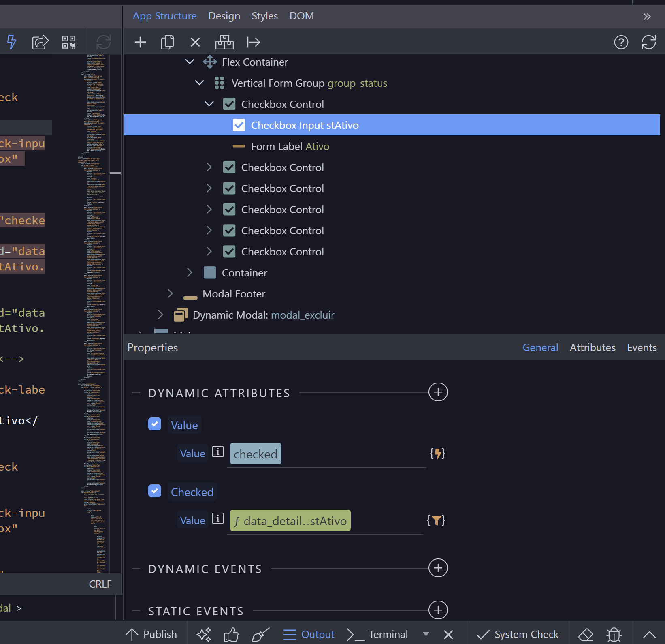Click the add new component plus icon
The width and height of the screenshot is (665, 644).
point(140,42)
